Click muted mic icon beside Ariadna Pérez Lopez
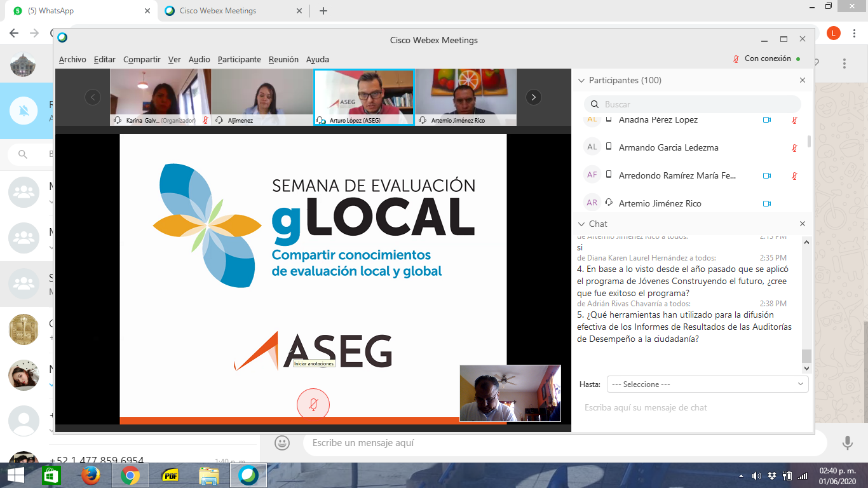The image size is (868, 488). coord(794,119)
